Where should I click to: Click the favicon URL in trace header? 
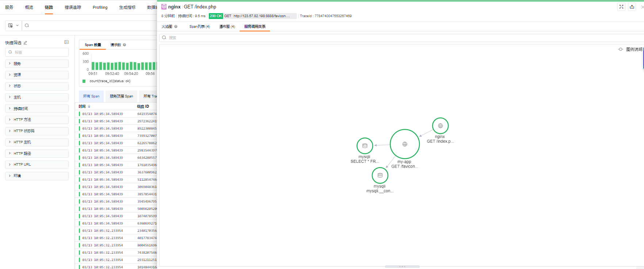tap(262, 16)
